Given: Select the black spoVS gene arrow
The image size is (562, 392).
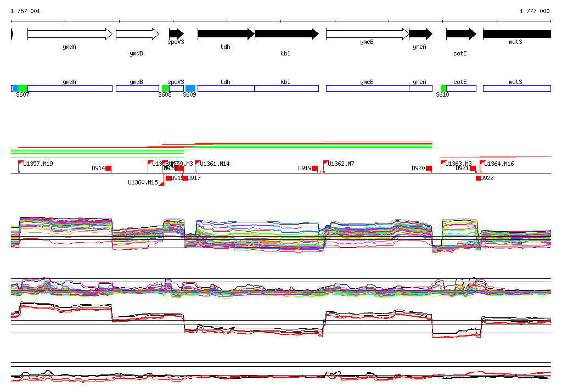Looking at the screenshot, I should pos(176,34).
